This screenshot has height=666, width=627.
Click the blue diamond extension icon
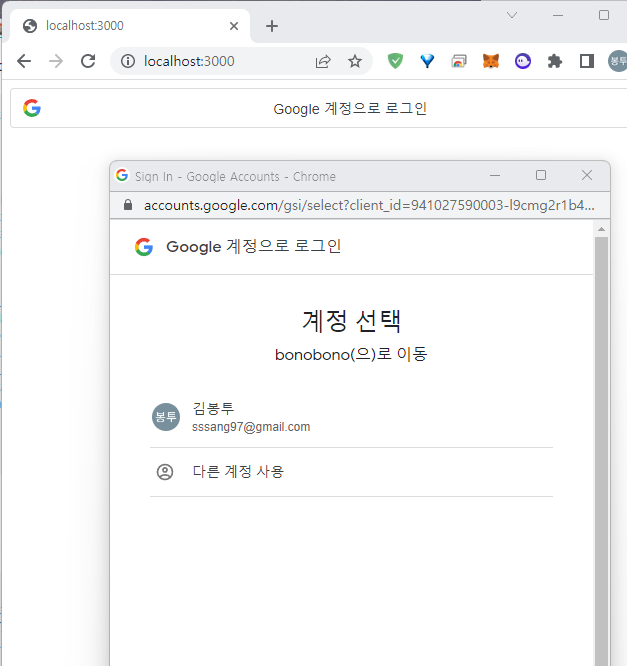[427, 61]
